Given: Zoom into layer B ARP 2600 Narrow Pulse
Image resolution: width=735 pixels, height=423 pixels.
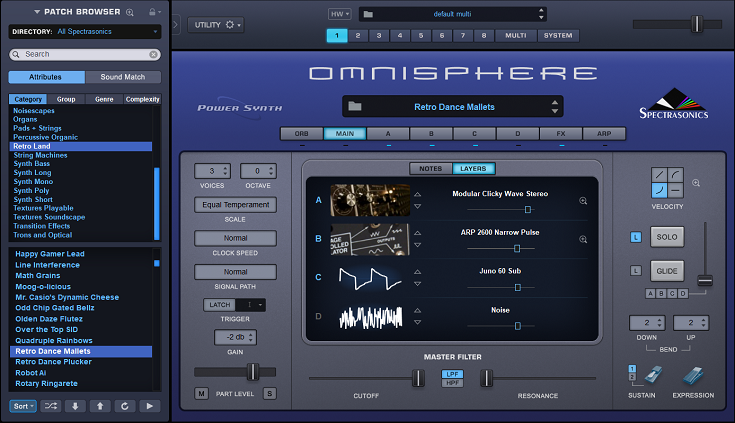Looking at the screenshot, I should (x=583, y=239).
